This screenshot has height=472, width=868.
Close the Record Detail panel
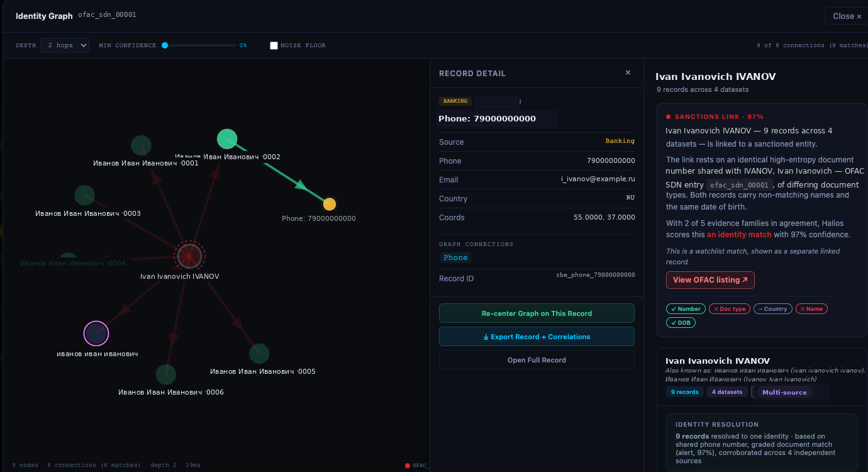click(628, 73)
